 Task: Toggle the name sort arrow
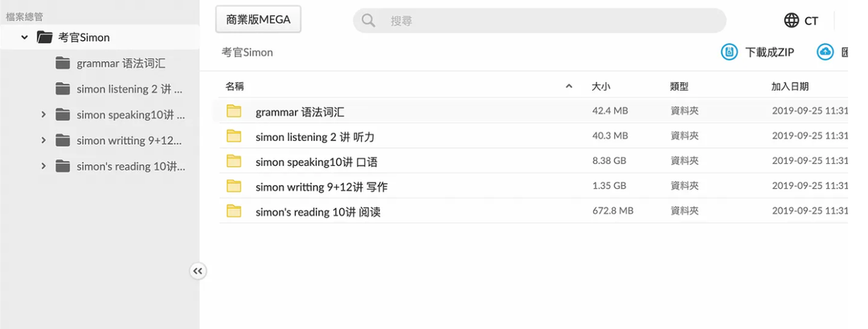(568, 86)
